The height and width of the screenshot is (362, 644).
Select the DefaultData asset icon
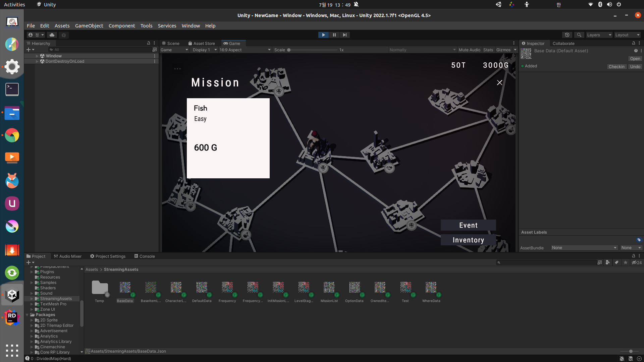(202, 287)
